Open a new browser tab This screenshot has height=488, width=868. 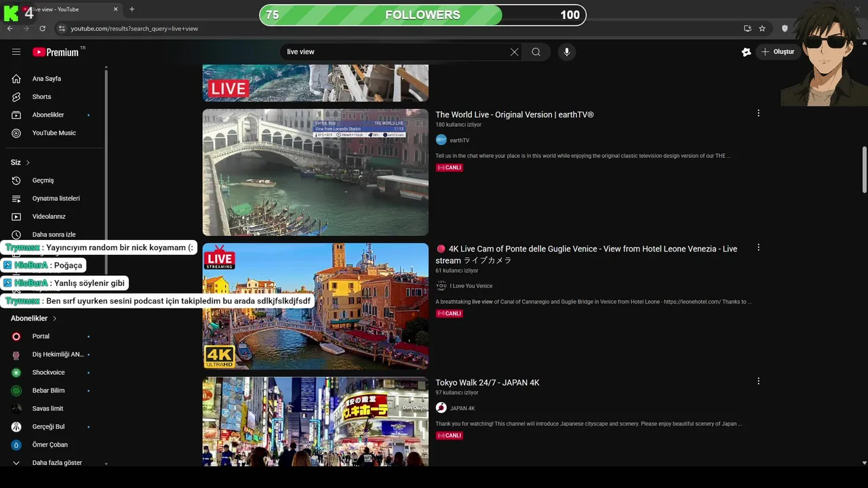tap(132, 9)
